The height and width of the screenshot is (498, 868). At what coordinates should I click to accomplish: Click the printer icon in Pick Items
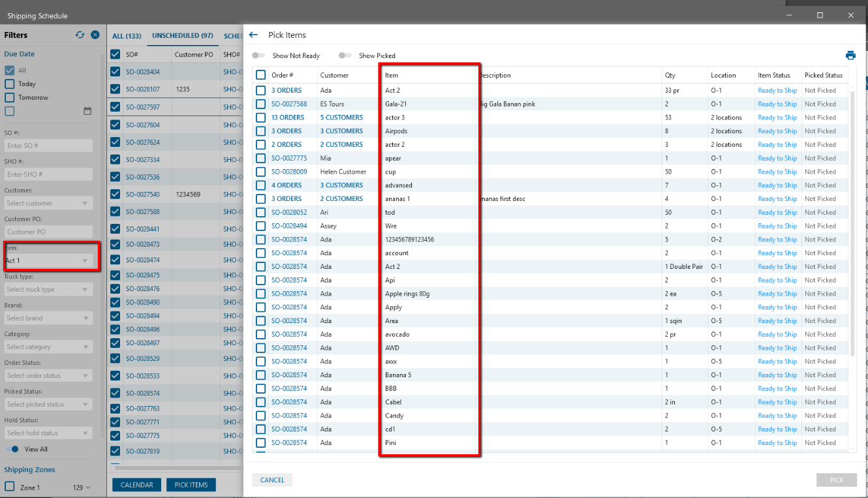[x=850, y=55]
